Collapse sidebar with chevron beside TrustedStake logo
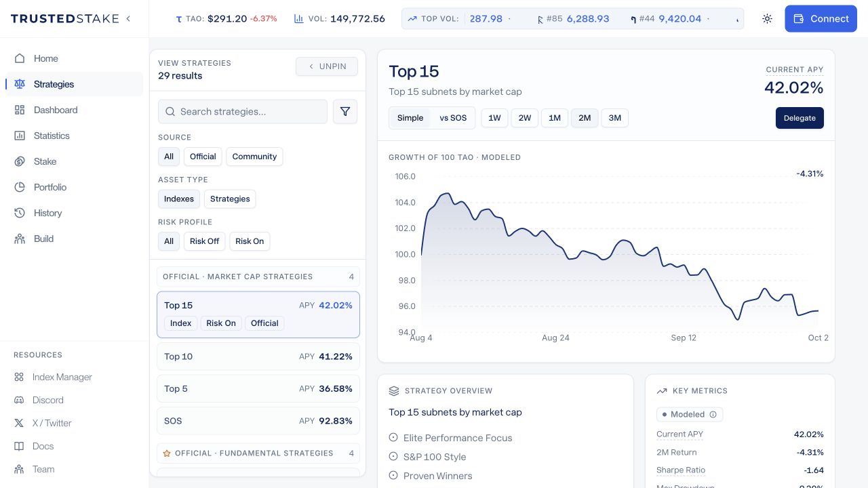Image resolution: width=868 pixels, height=488 pixels. pos(128,18)
